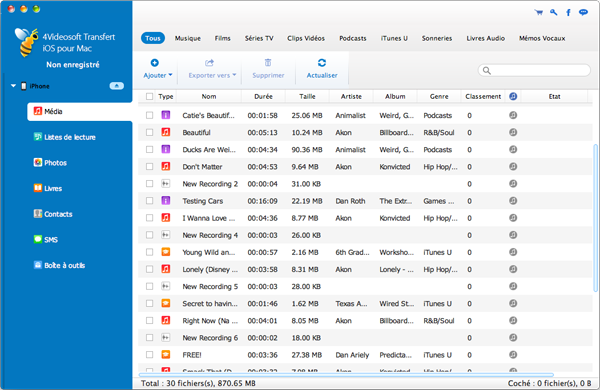The width and height of the screenshot is (600, 390).
Task: Click the podcast type icon for Catie's Beautif...
Action: pyautogui.click(x=166, y=115)
